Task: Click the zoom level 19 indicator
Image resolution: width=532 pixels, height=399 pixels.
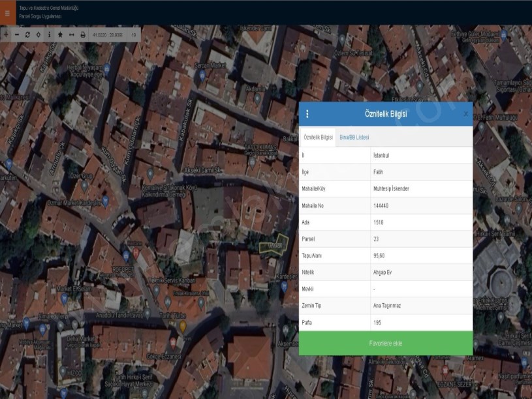Action: [134, 34]
